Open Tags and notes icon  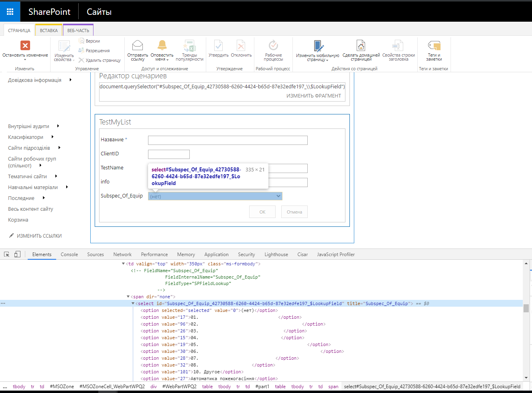click(434, 45)
